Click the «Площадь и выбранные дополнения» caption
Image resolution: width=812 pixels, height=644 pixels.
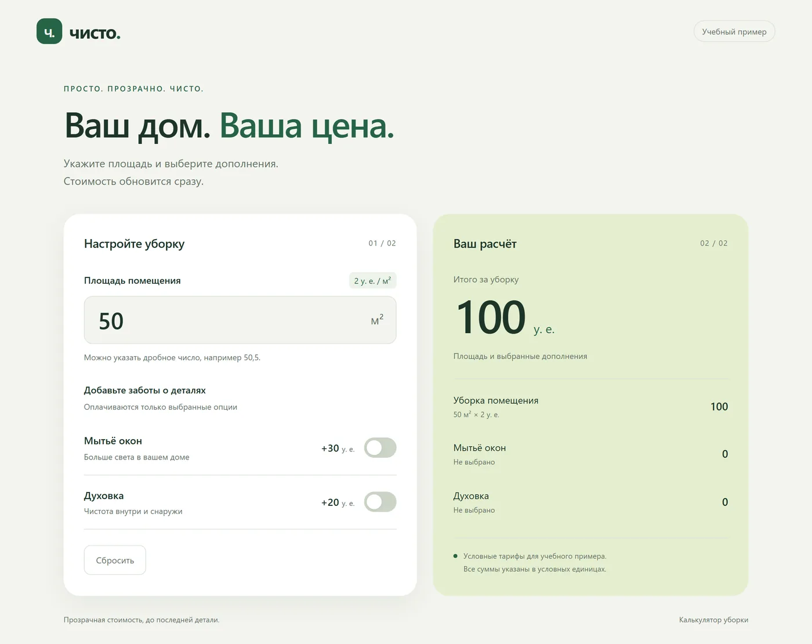point(520,356)
